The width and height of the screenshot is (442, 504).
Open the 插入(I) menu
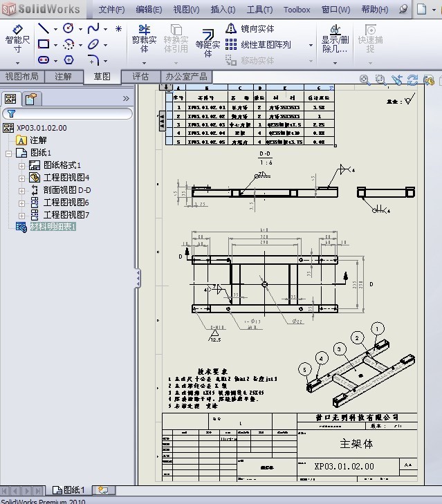[x=223, y=10]
